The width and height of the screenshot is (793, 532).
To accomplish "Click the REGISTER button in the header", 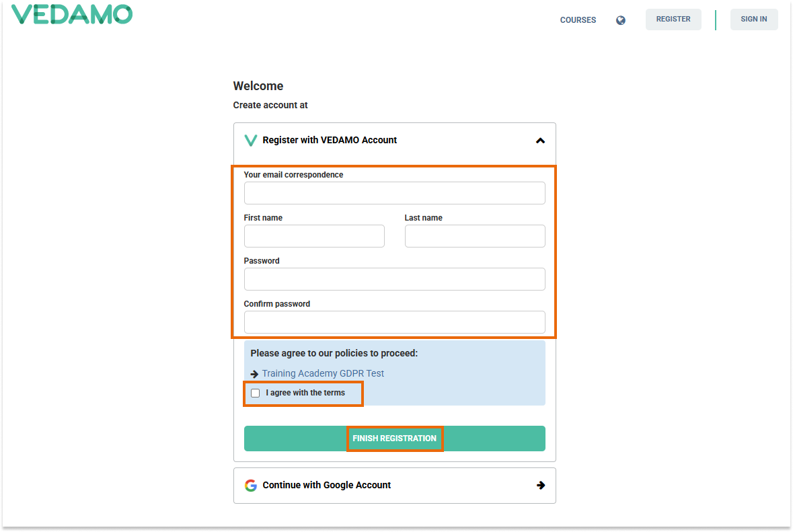I will (673, 19).
